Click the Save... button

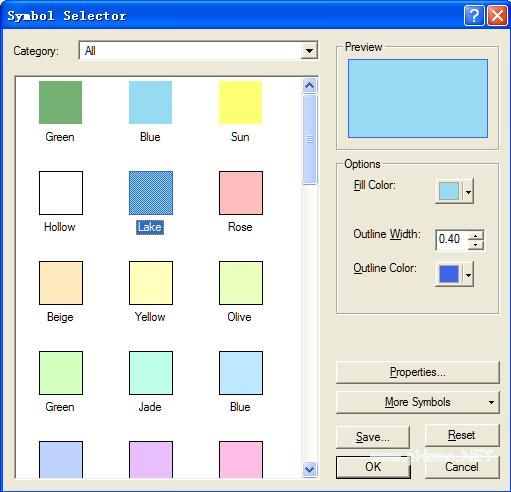(x=373, y=437)
